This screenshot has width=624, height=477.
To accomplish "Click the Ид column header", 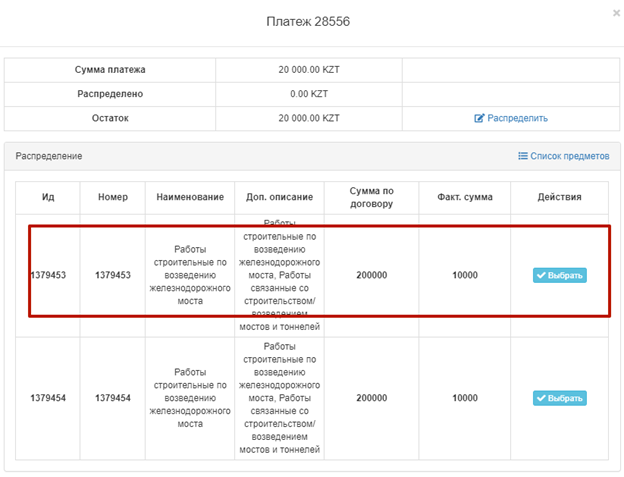I will coord(48,197).
